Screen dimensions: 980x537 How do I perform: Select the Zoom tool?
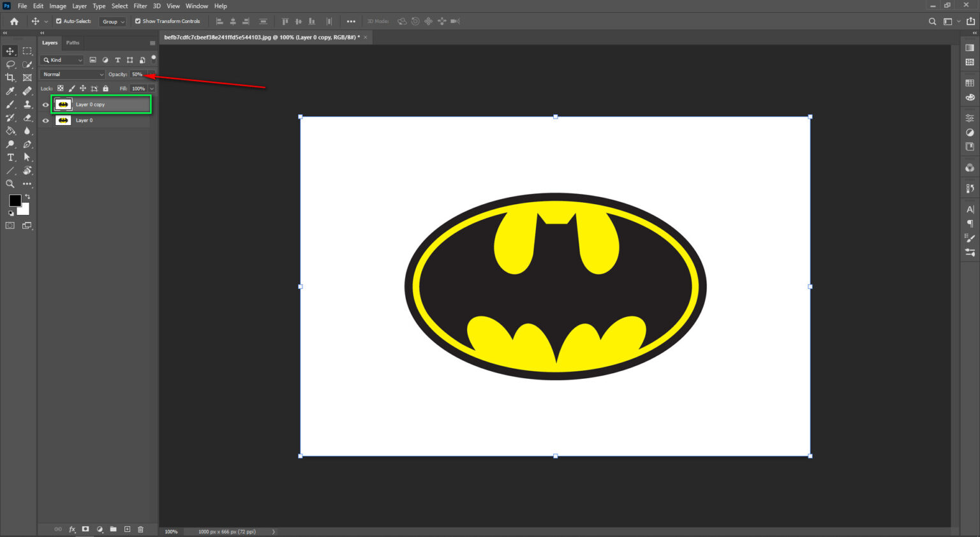point(10,184)
